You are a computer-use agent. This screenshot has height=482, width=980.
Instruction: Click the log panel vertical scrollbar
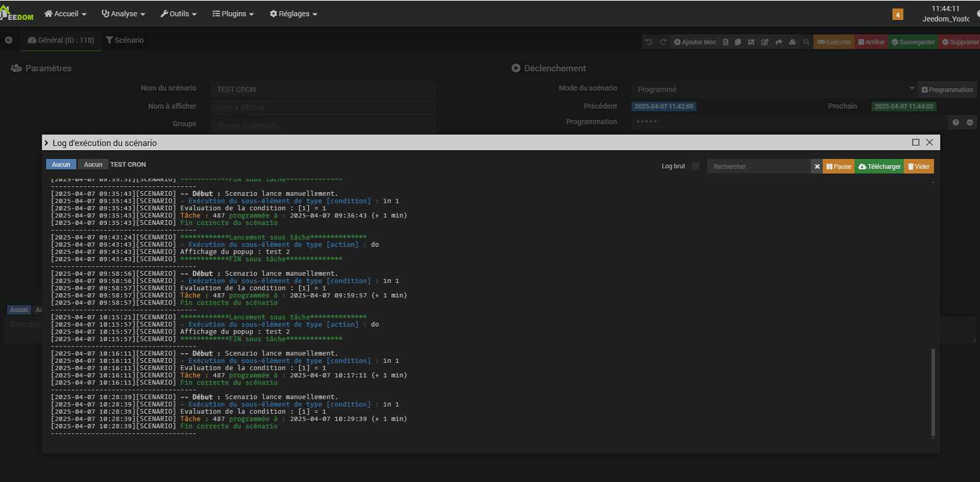click(933, 391)
